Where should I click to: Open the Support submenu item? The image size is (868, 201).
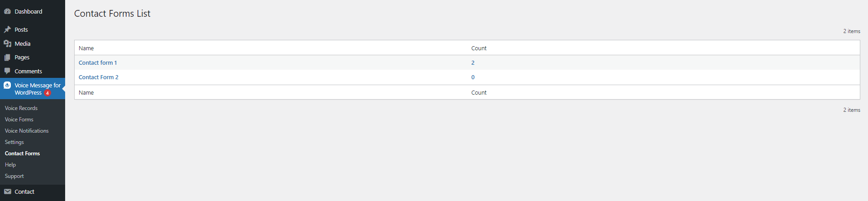pyautogui.click(x=14, y=176)
